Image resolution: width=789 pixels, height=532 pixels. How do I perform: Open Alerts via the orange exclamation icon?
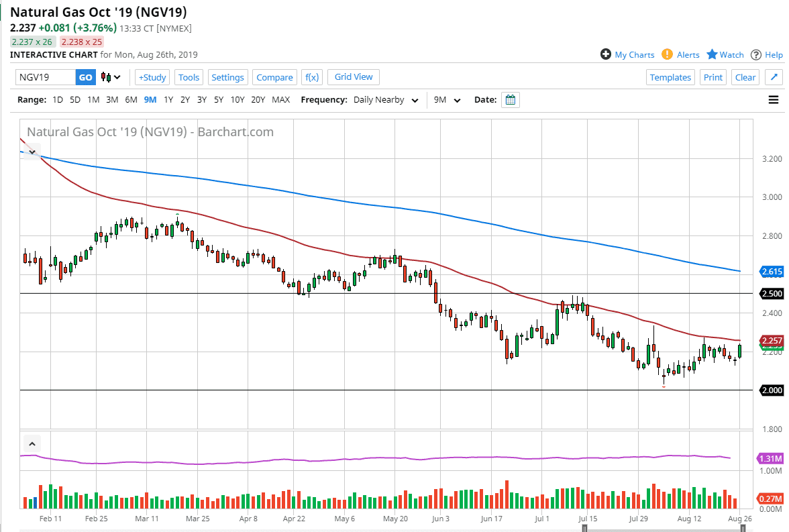[x=667, y=54]
